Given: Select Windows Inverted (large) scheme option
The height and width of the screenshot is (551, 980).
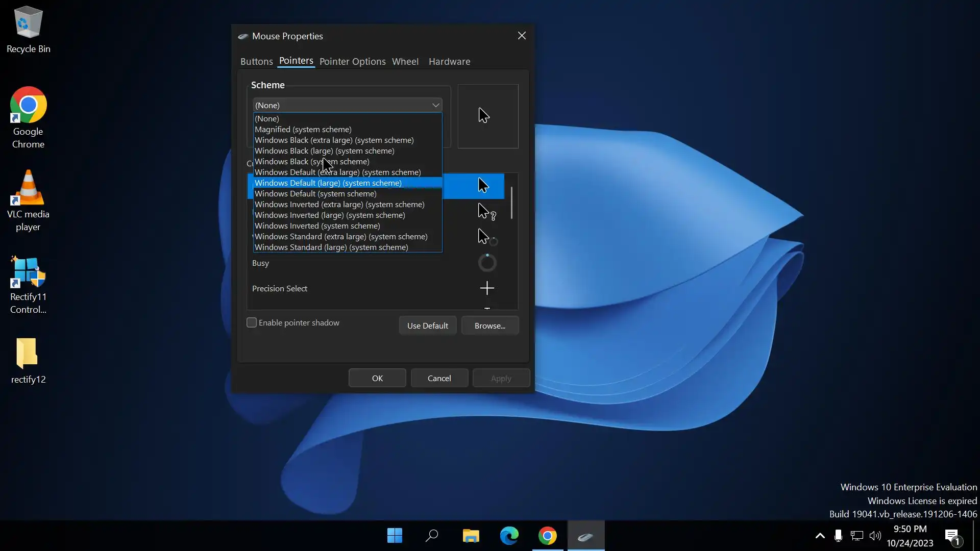Looking at the screenshot, I should click(330, 215).
